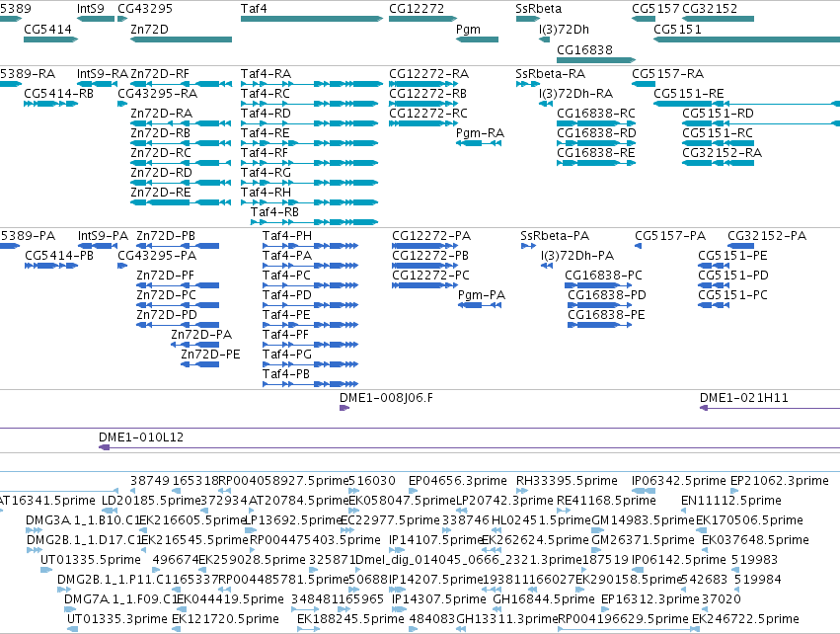The height and width of the screenshot is (634, 840).
Task: Click the SsRbeta gene label
Action: pyautogui.click(x=538, y=9)
